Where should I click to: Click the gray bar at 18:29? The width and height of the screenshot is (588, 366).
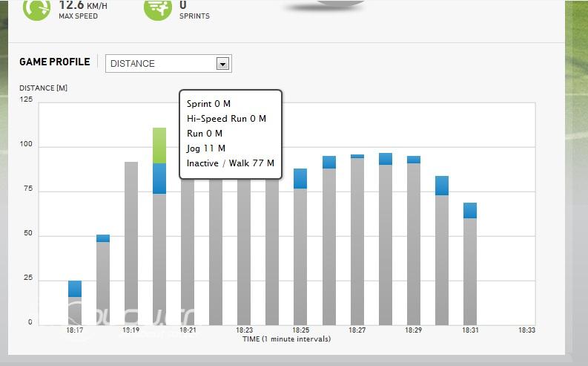tap(414, 245)
